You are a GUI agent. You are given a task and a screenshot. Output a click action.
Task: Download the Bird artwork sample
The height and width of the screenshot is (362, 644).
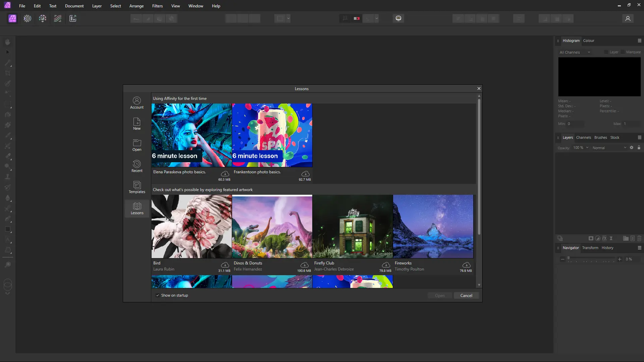pos(225,265)
